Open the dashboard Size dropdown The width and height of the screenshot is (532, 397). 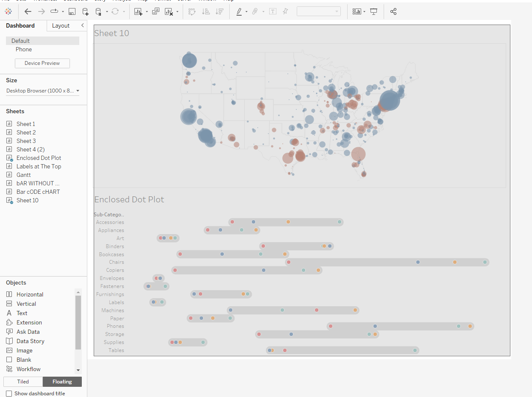[42, 91]
